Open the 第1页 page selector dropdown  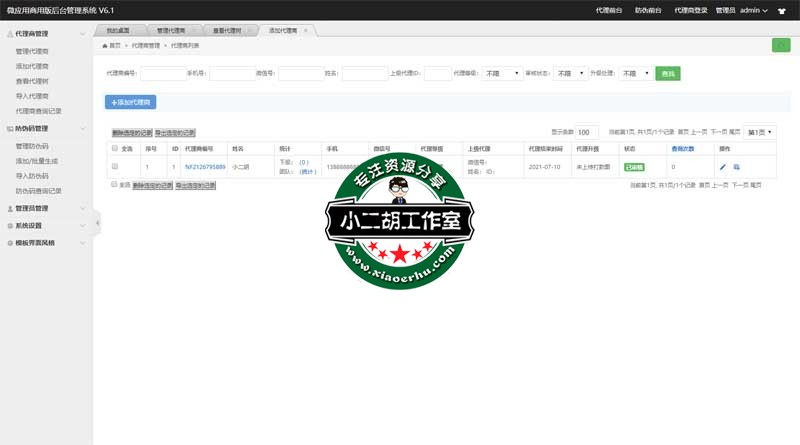click(759, 132)
